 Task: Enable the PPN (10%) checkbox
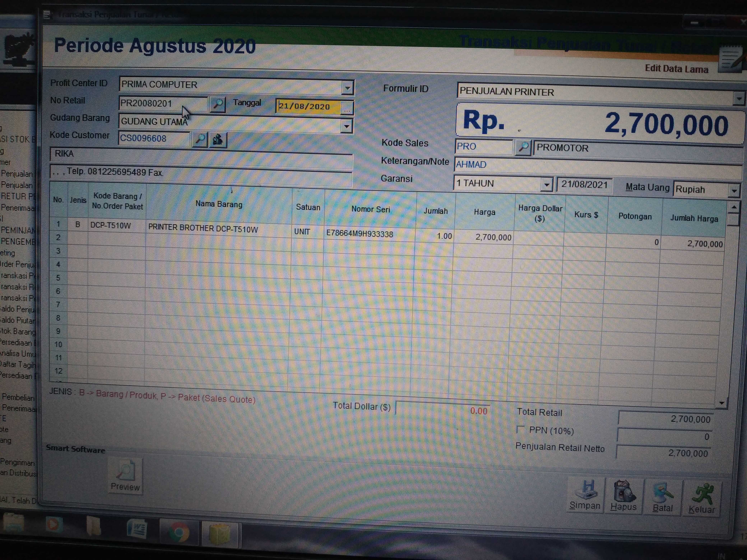point(520,429)
